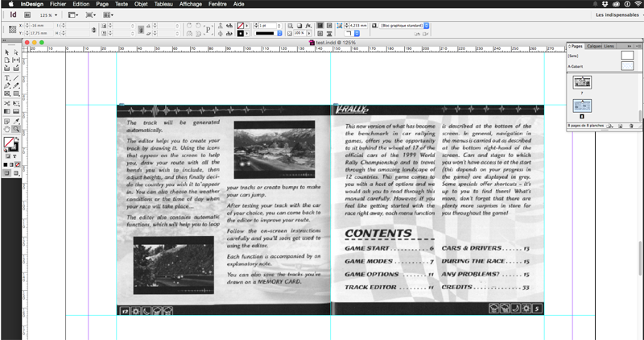Open the InDesign application menu
The height and width of the screenshot is (340, 644).
[x=32, y=4]
